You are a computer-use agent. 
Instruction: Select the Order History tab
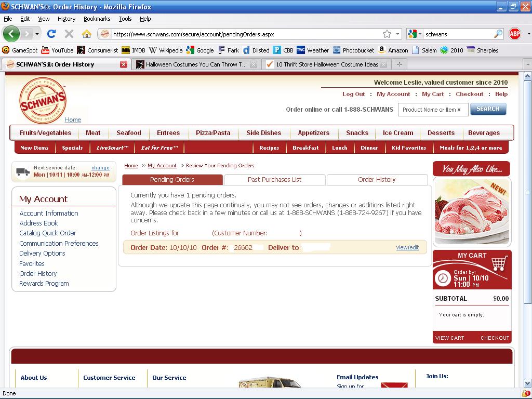coord(377,179)
